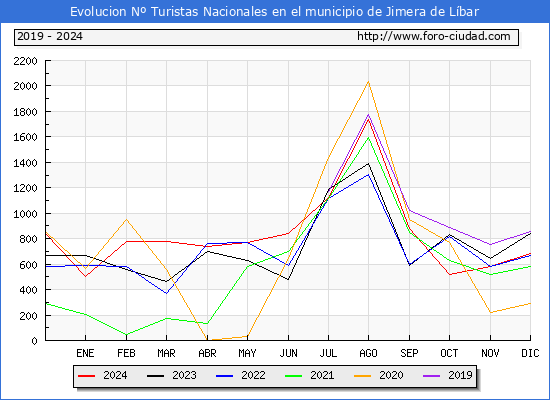Screen dimensions: 550x400
Task: Click the AGO month axis label
Action: [368, 353]
